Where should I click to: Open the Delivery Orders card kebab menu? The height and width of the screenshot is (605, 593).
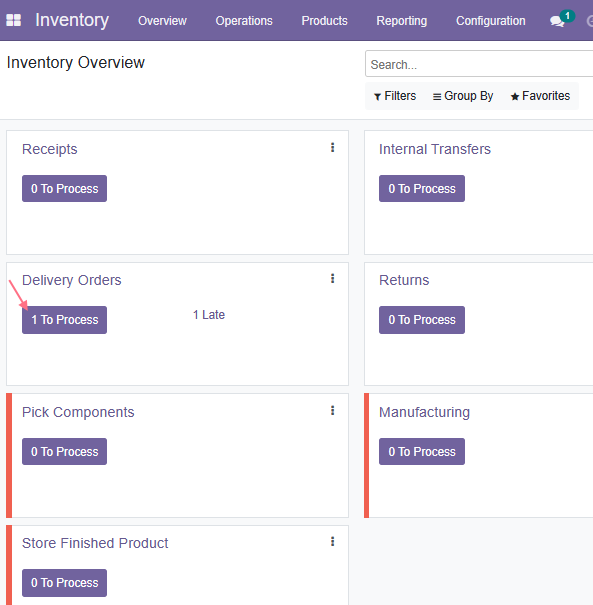[x=332, y=279]
